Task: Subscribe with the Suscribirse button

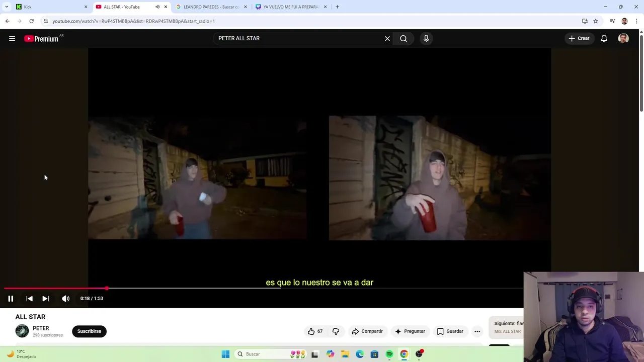Action: point(89,331)
